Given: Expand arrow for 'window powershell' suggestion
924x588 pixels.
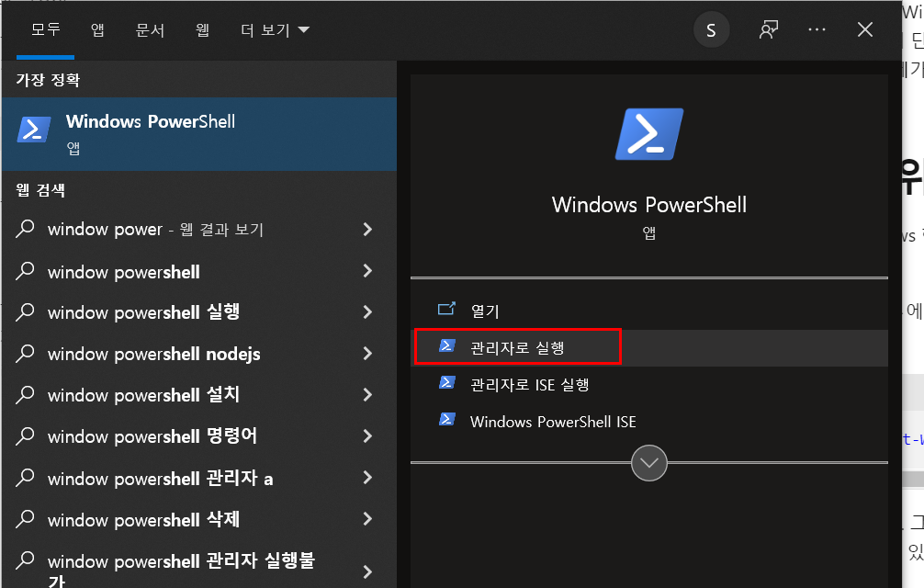Looking at the screenshot, I should coord(367,271).
